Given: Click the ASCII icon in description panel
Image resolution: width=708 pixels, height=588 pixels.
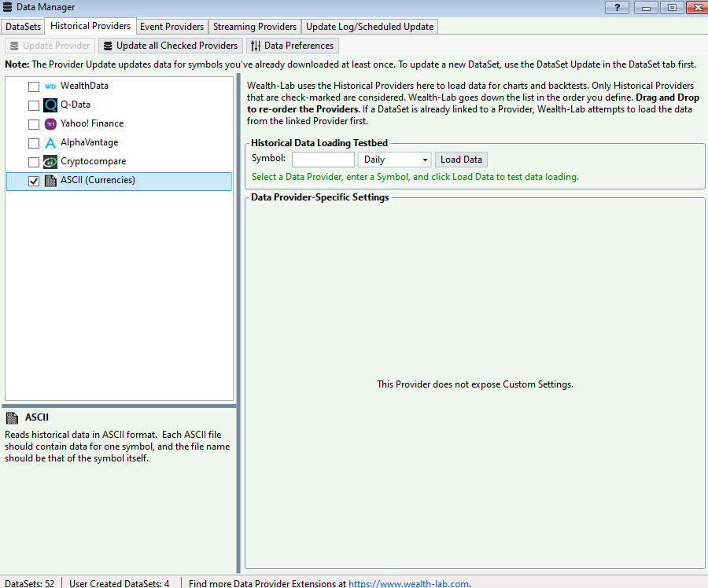Looking at the screenshot, I should (12, 418).
